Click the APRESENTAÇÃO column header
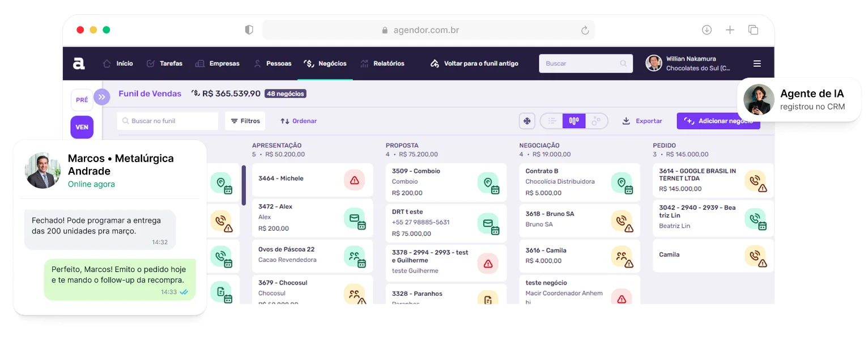The width and height of the screenshot is (868, 344). click(x=277, y=146)
